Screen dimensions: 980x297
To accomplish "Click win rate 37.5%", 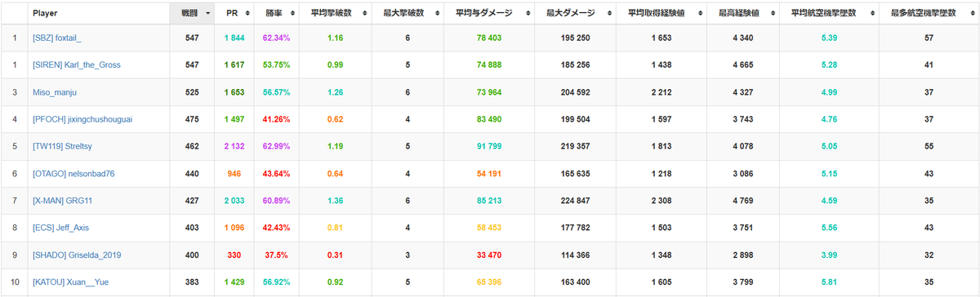I will click(x=276, y=255).
